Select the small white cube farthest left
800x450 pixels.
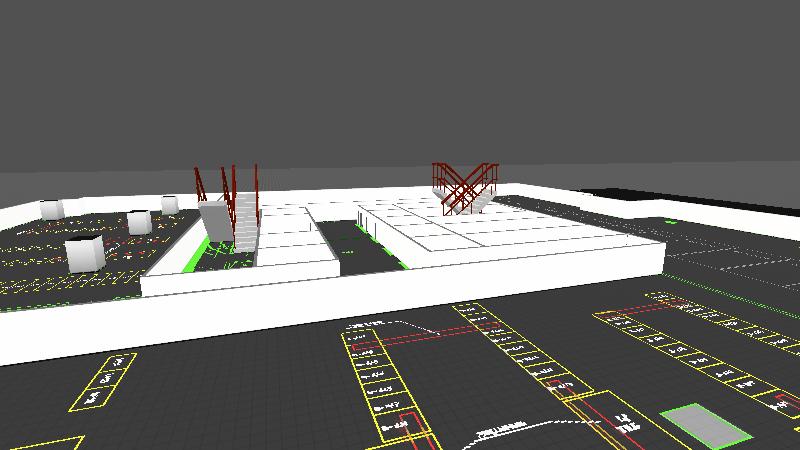pyautogui.click(x=51, y=209)
